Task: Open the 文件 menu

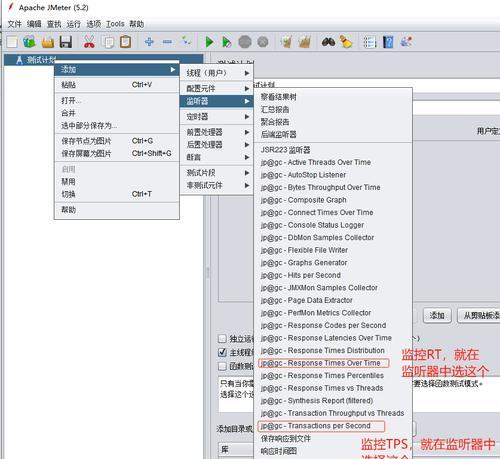Action: [x=14, y=24]
